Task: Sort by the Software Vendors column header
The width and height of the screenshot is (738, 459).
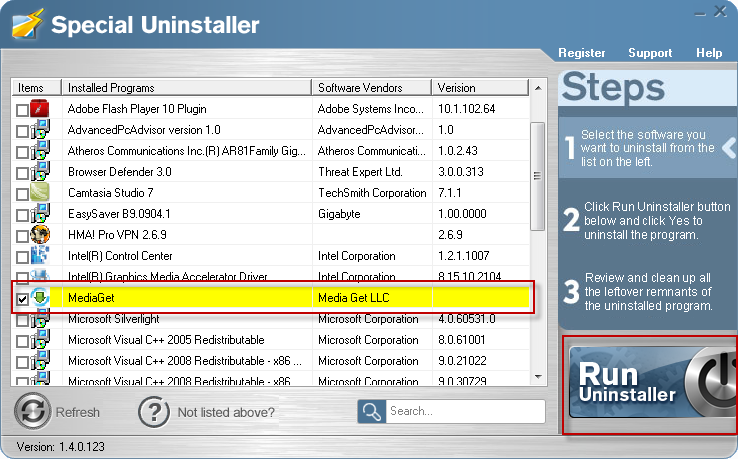Action: pyautogui.click(x=371, y=88)
